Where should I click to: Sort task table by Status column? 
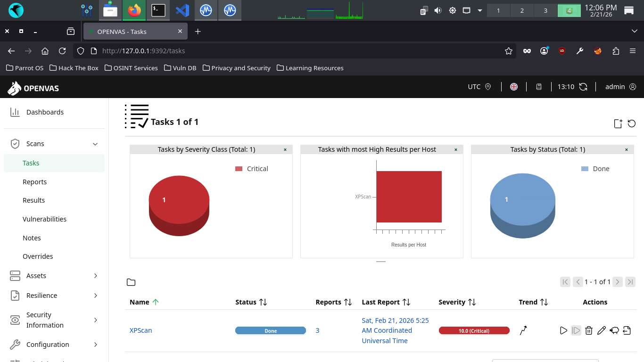(263, 302)
